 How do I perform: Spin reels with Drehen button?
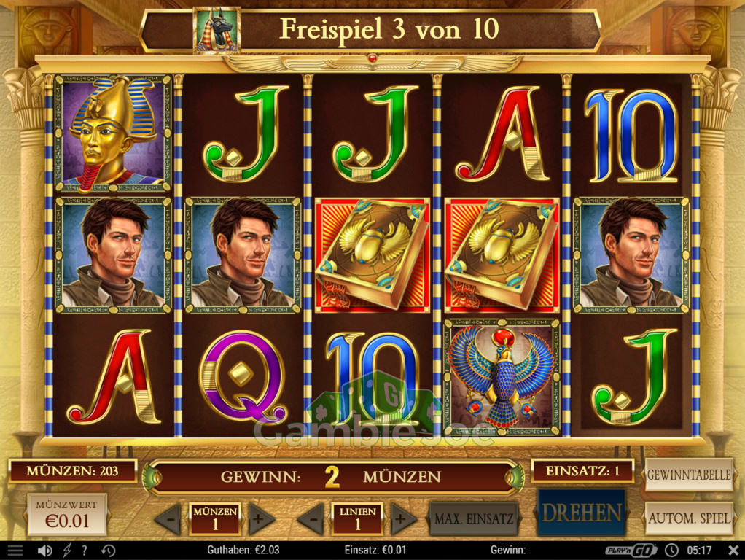click(582, 513)
